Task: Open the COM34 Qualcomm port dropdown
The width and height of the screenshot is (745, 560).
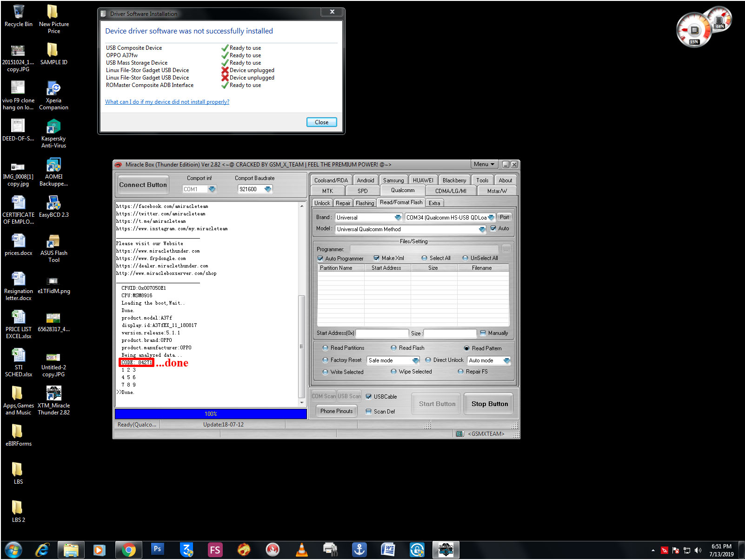Action: 491,218
